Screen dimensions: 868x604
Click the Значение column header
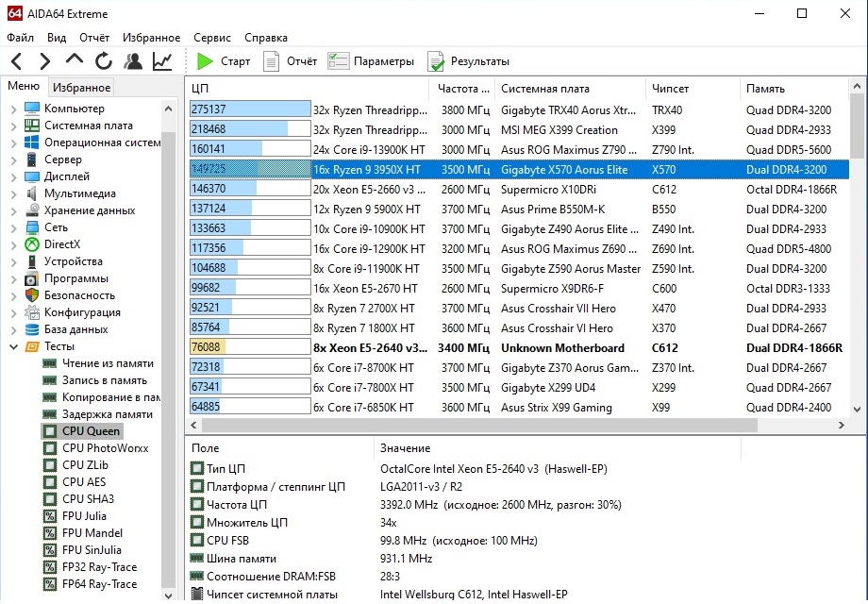tap(558, 448)
